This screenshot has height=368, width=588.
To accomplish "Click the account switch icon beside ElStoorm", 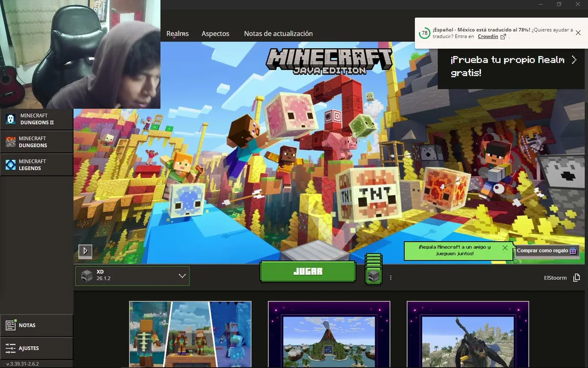I will click(576, 278).
